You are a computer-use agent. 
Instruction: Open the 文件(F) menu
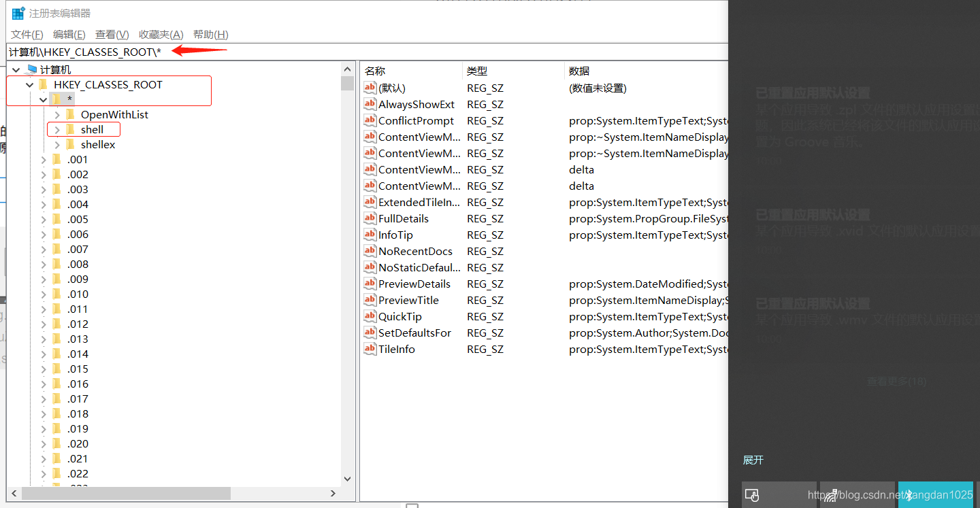tap(27, 34)
